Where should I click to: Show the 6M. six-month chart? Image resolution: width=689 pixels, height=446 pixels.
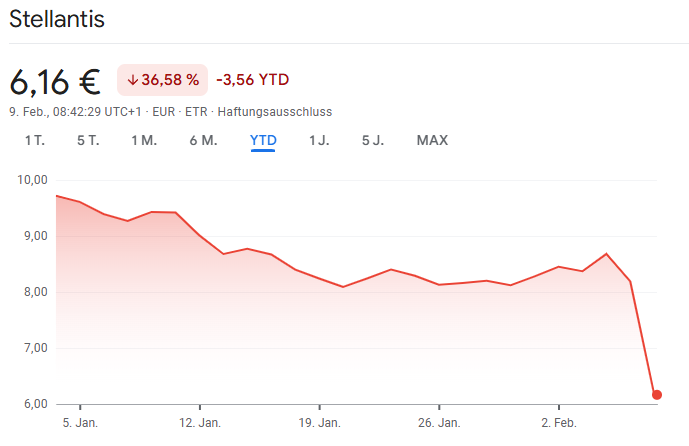[203, 140]
